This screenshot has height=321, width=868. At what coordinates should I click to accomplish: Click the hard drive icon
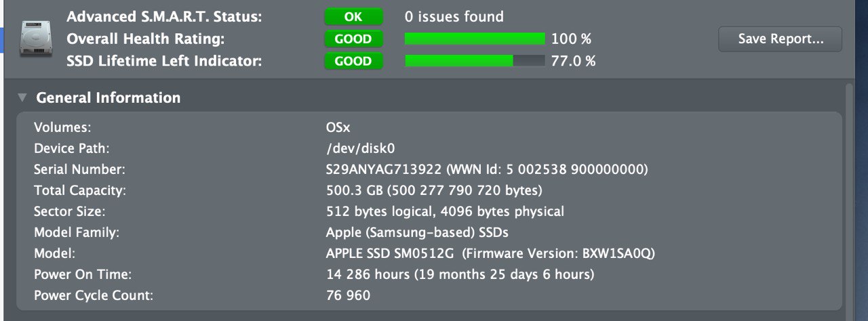click(x=33, y=39)
